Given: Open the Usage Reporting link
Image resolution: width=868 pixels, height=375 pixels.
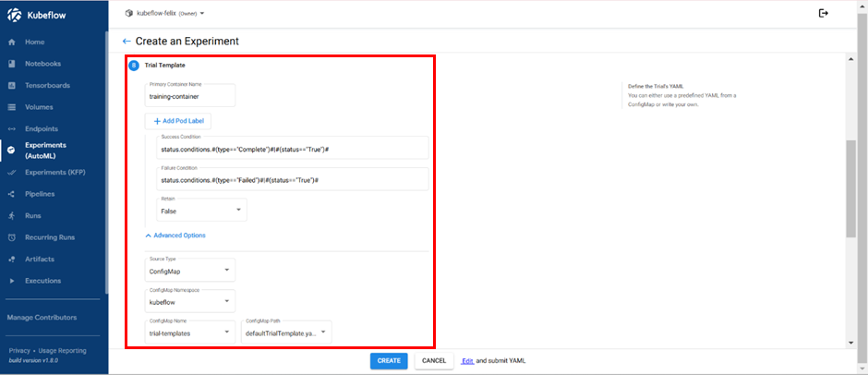Looking at the screenshot, I should point(62,351).
